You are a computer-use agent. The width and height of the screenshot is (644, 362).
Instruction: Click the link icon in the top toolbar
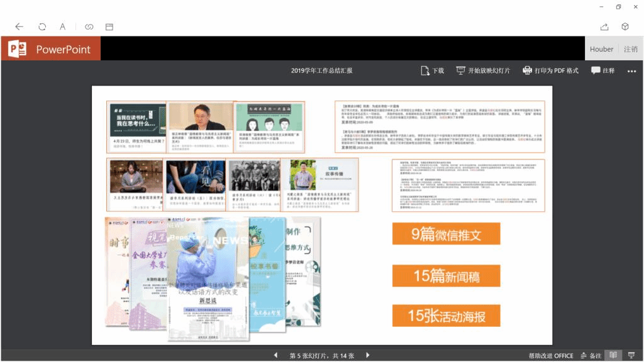tap(89, 27)
